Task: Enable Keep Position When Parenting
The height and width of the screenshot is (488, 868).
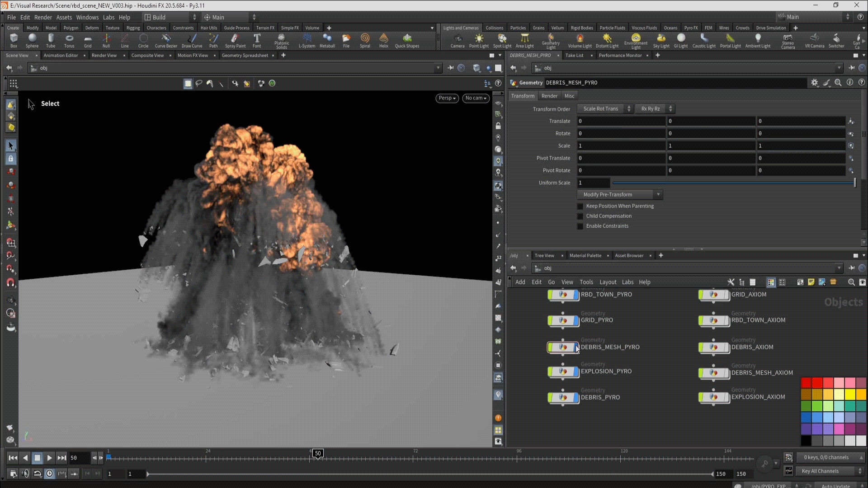Action: pos(580,206)
